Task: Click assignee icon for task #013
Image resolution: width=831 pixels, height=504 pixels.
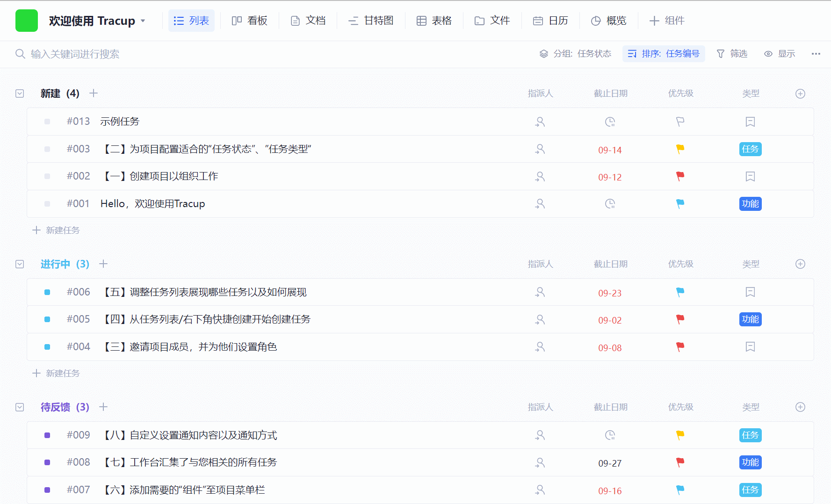Action: [540, 122]
